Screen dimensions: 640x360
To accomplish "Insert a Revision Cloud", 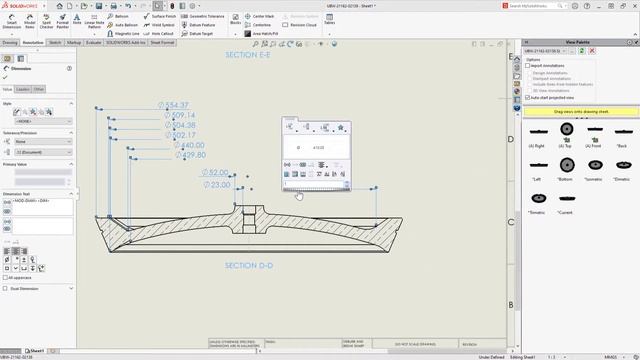I will point(300,25).
